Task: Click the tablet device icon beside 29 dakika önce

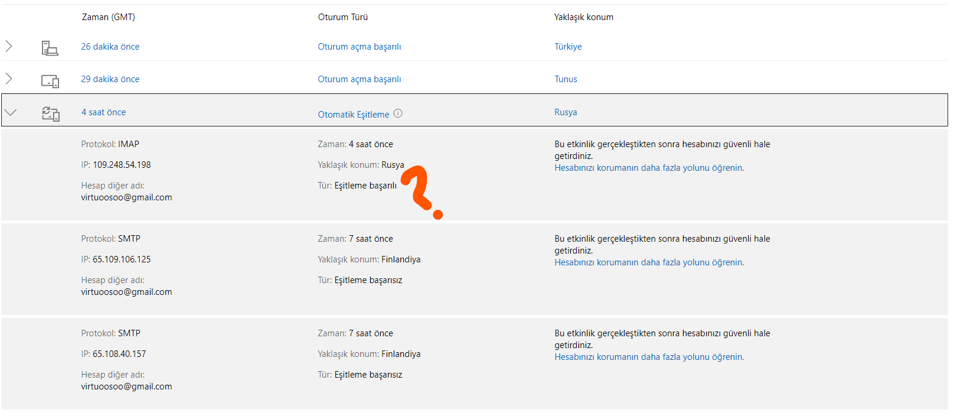Action: [50, 81]
